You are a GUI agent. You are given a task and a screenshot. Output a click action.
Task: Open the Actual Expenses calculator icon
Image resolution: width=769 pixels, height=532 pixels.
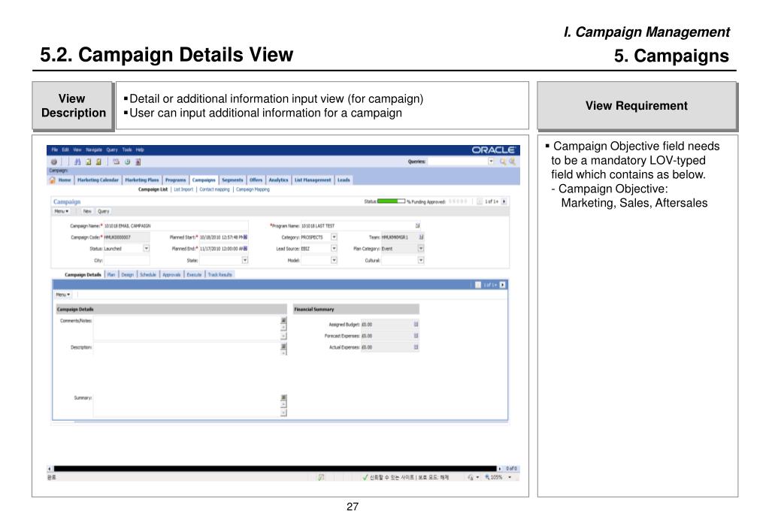coord(416,347)
